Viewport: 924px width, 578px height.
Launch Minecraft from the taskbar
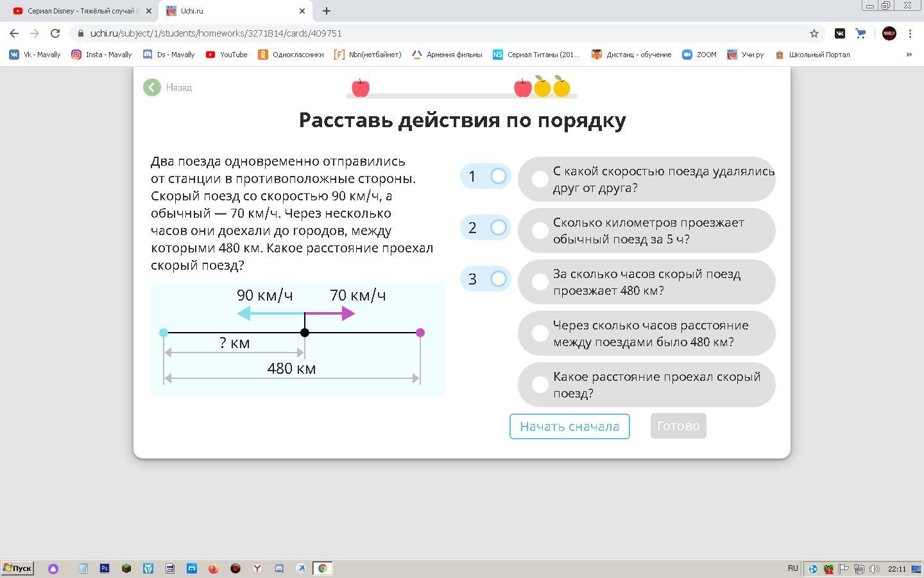(126, 568)
